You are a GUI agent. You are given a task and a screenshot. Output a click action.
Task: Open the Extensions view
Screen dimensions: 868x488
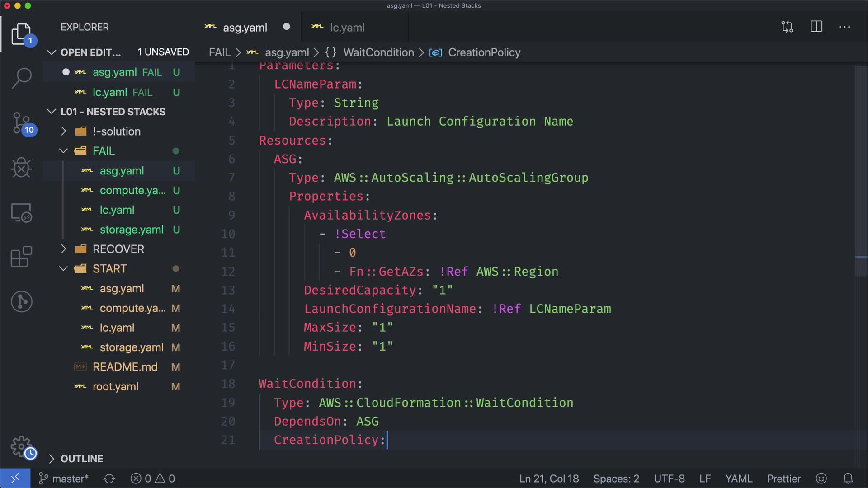(x=21, y=257)
